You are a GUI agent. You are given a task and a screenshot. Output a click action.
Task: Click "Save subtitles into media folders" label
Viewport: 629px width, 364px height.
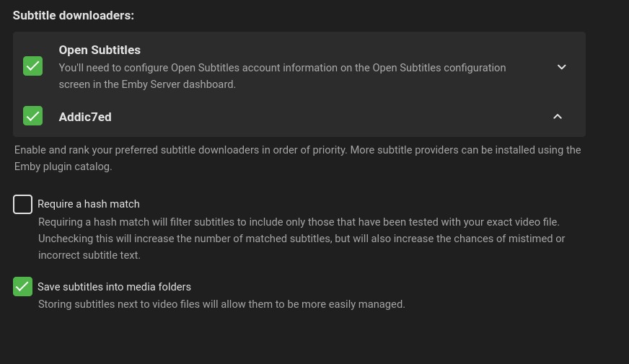[x=114, y=287]
